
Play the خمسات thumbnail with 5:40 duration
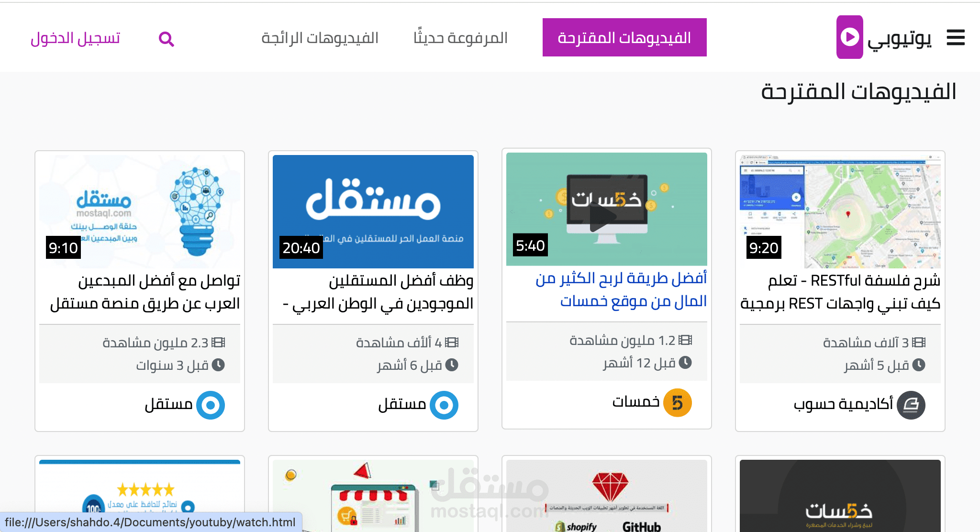607,209
